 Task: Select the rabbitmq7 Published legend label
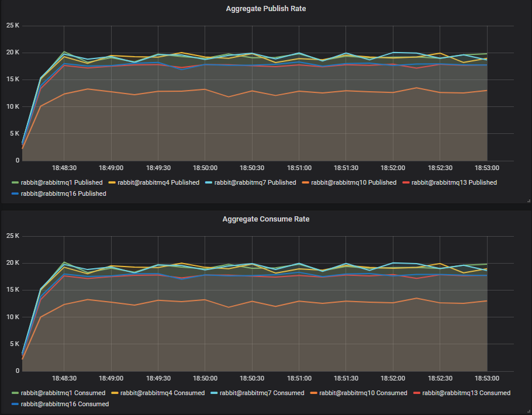(x=256, y=182)
